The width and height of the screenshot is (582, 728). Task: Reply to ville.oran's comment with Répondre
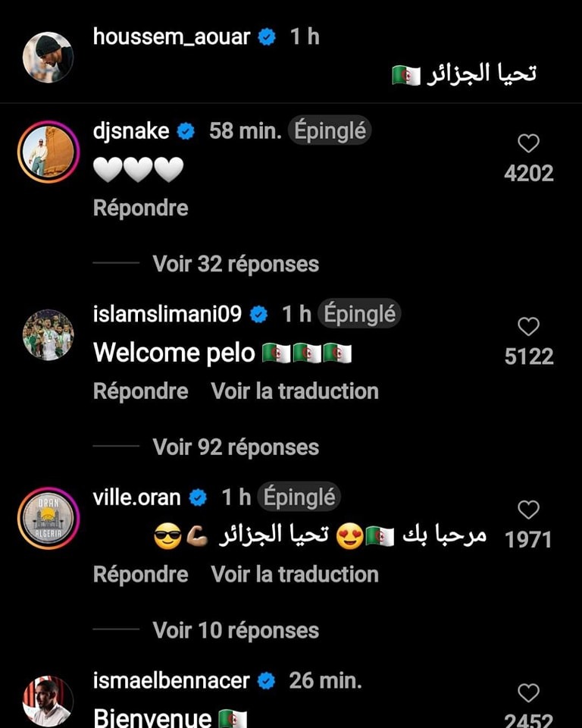click(x=141, y=574)
